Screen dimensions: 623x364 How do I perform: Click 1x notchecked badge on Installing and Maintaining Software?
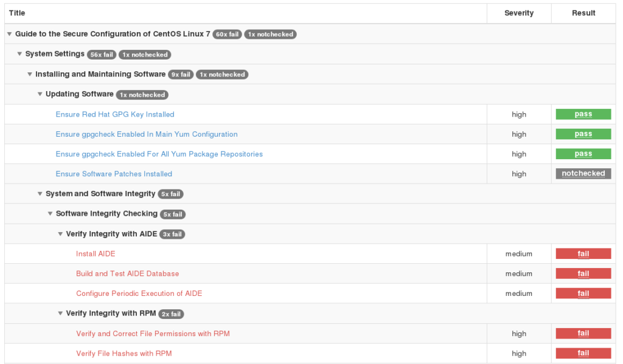[222, 74]
